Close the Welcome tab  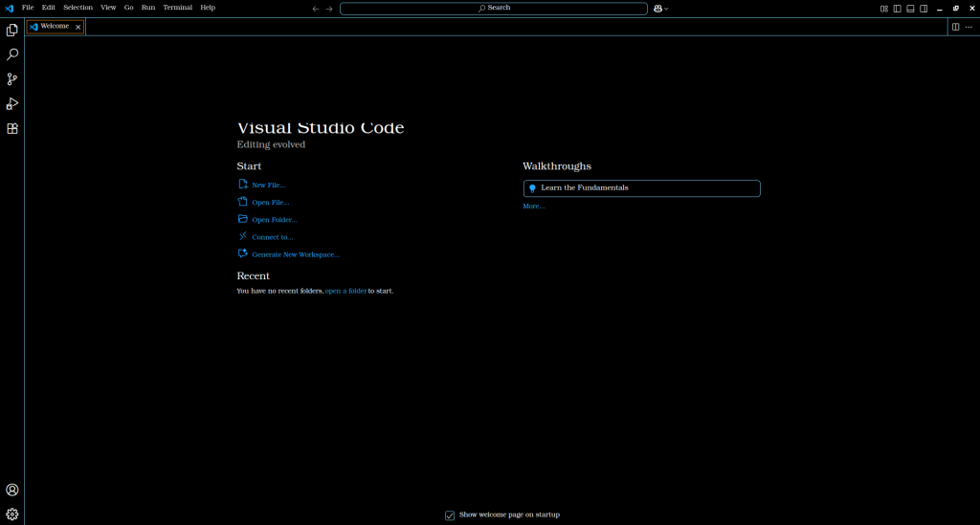78,27
